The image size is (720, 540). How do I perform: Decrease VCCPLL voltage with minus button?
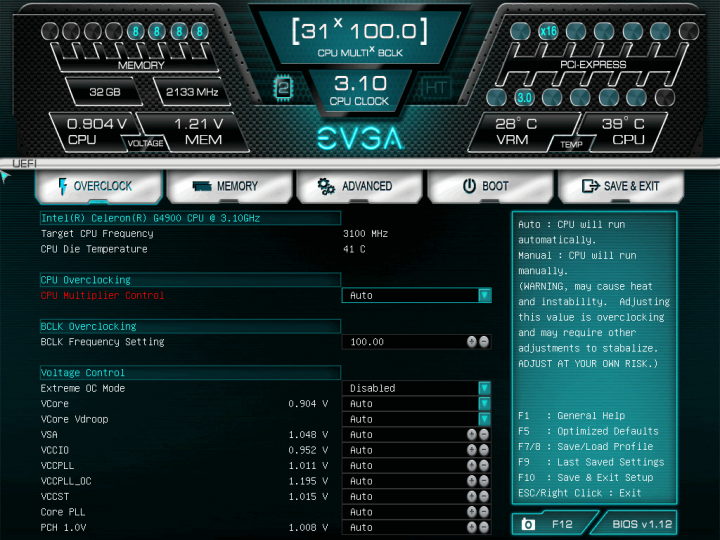[484, 465]
